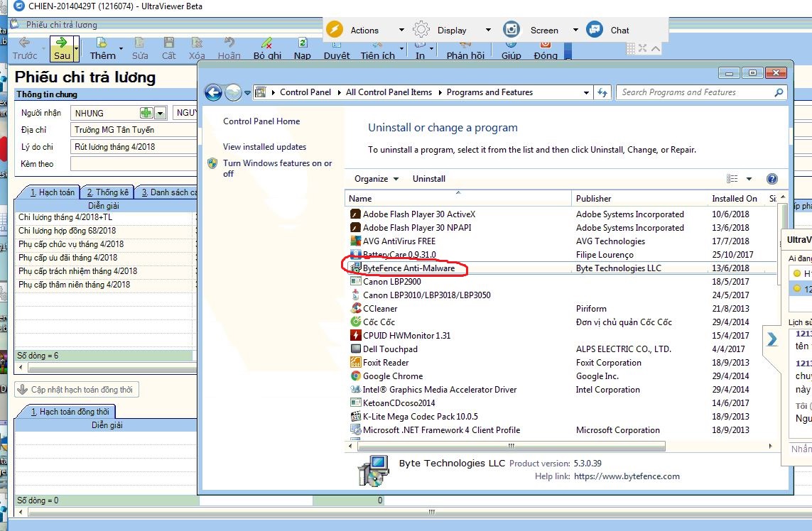
Task: Click the Control Panel back navigation arrow
Action: 213,92
